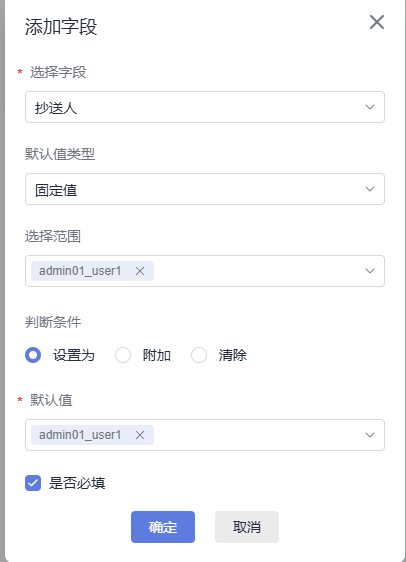Select the 清除 radio button
Viewport: 406px width, 562px height.
point(199,355)
